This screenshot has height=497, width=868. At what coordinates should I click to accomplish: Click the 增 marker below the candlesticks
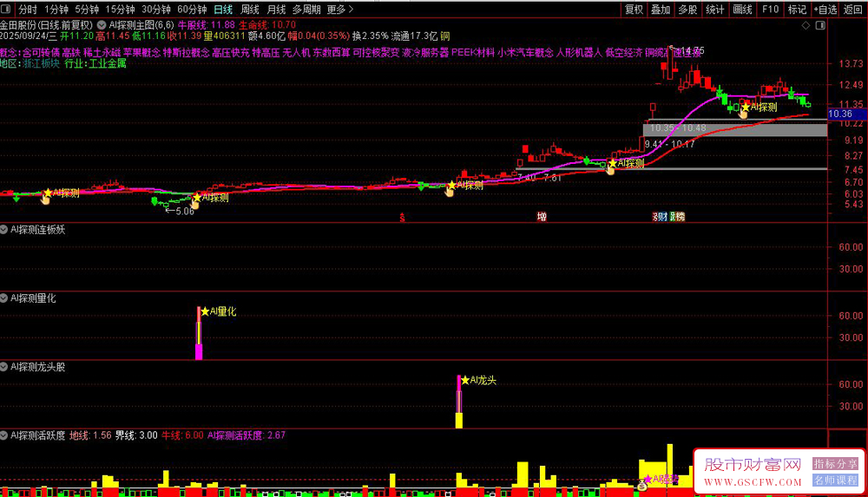(542, 216)
